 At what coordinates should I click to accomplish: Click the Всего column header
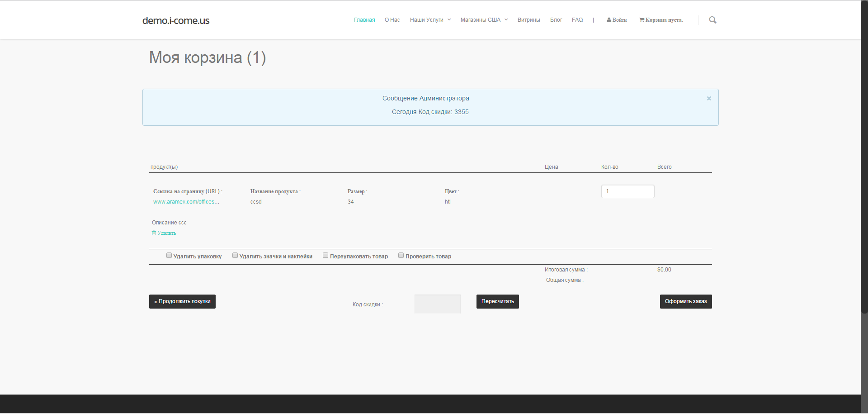coord(665,167)
